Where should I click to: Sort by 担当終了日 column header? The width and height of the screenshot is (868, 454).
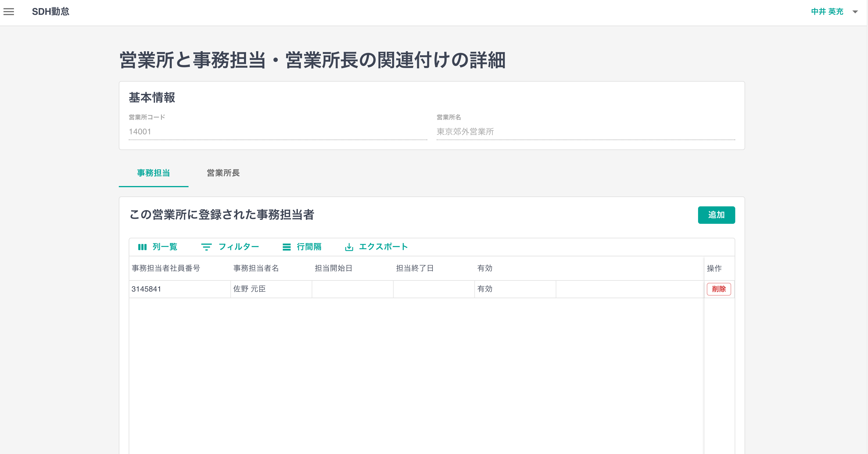[x=415, y=268]
